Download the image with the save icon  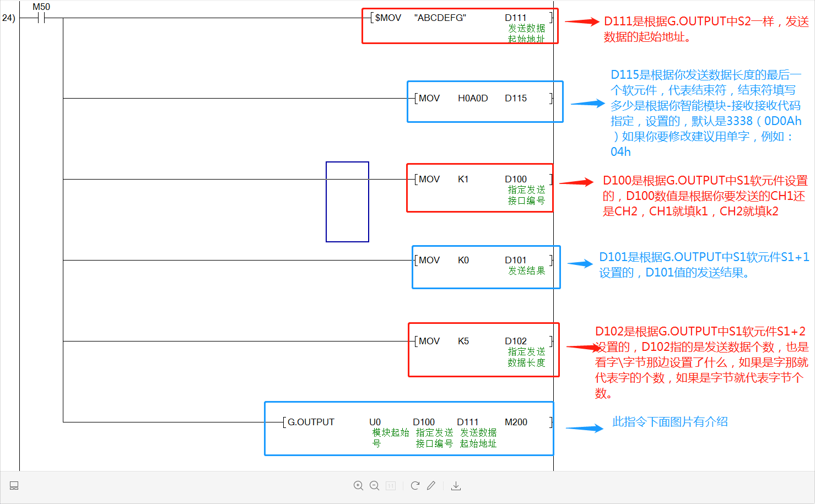(x=456, y=485)
